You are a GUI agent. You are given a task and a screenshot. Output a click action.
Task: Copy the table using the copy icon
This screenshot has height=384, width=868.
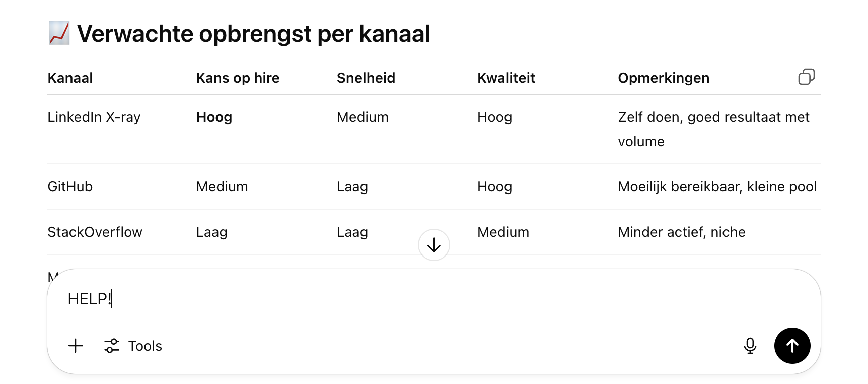pyautogui.click(x=806, y=77)
